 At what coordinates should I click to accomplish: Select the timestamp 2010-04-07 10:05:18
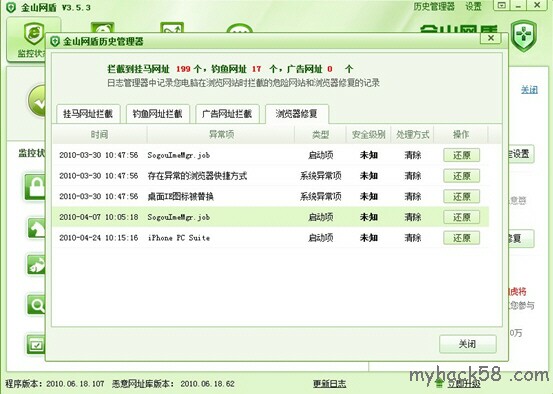tap(98, 217)
